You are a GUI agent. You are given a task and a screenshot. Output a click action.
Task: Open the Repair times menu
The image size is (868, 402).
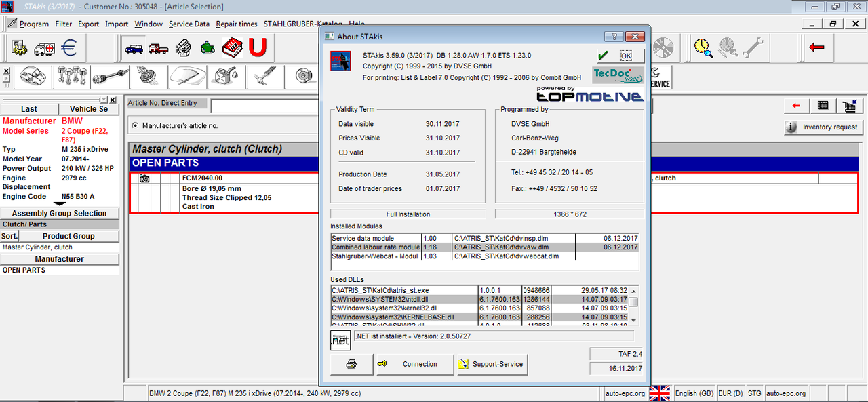(237, 24)
